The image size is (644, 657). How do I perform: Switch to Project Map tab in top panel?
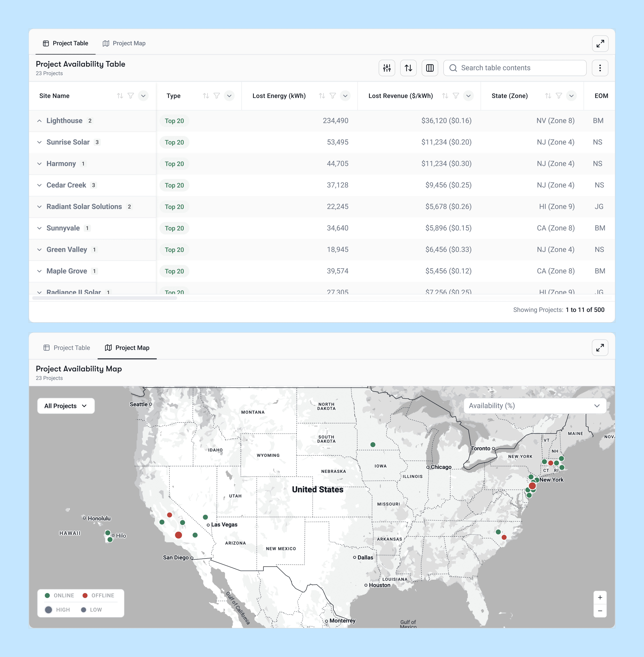(x=124, y=43)
